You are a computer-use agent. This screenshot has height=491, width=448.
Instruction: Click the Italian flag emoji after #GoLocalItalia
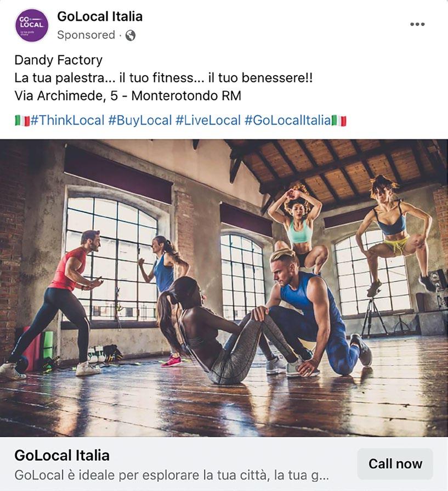pyautogui.click(x=339, y=121)
